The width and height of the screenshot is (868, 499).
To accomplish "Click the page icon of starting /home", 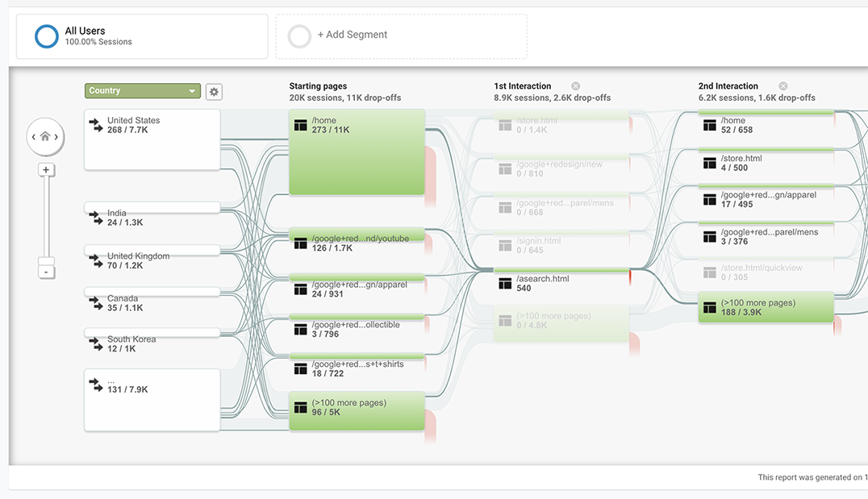I will click(x=301, y=125).
